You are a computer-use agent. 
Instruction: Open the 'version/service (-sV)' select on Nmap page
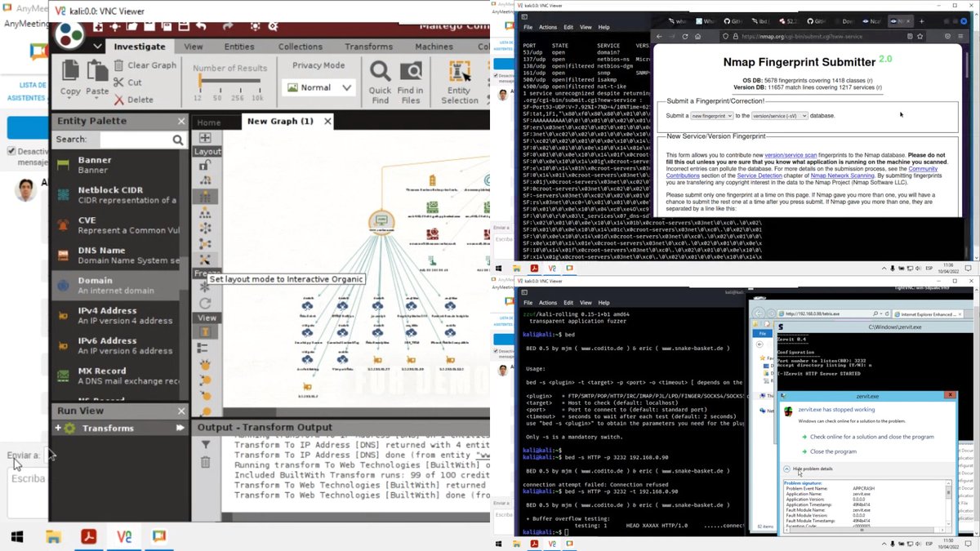tap(779, 116)
